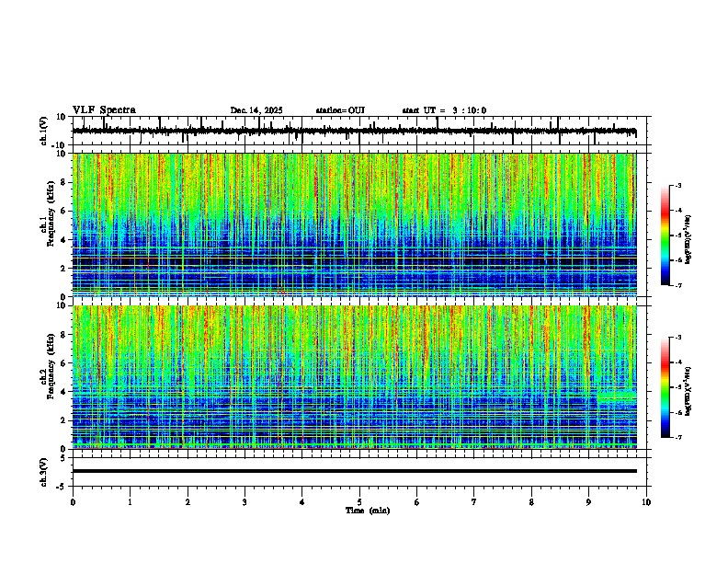Click the "ch.3(V)" axis label
Screen dimensions: 728x563
(44, 472)
